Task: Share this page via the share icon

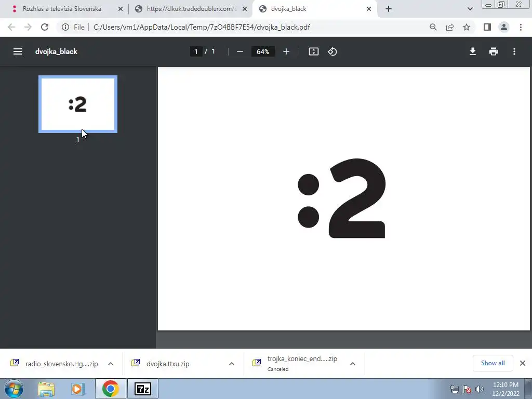Action: (450, 27)
